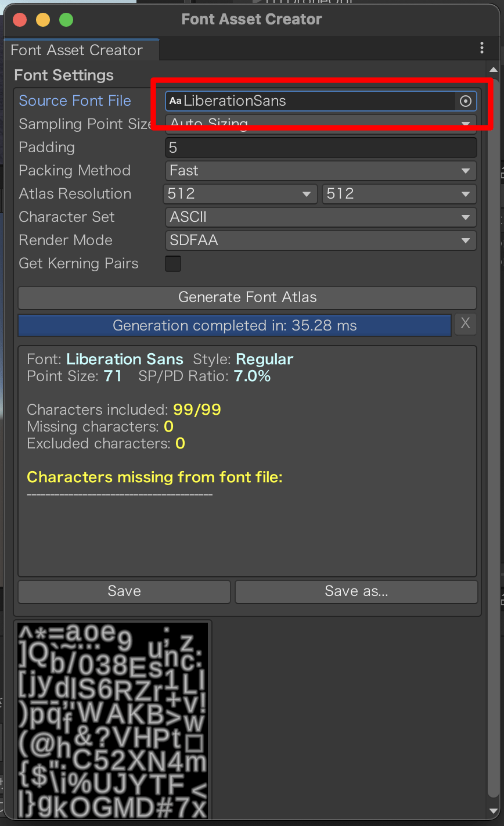Click the Get Kerning Pairs label
The width and height of the screenshot is (504, 826).
78,264
